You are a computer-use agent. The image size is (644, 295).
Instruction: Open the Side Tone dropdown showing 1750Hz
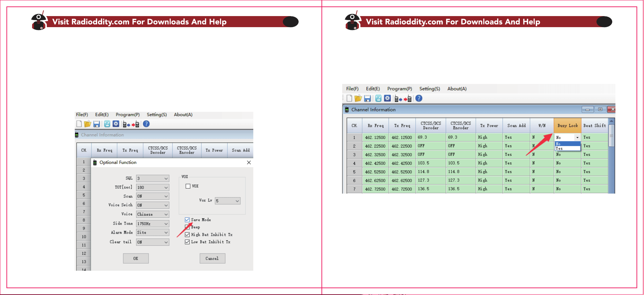(x=153, y=224)
